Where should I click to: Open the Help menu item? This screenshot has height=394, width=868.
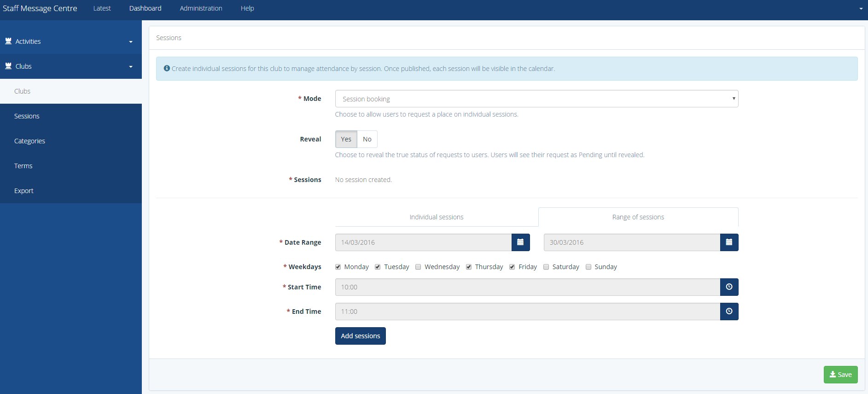247,8
